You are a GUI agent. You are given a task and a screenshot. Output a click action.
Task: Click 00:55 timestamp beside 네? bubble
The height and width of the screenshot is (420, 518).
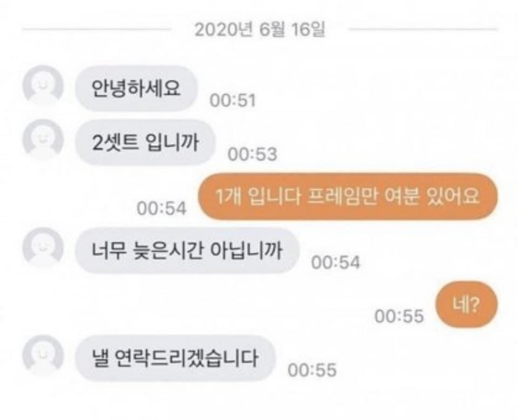click(x=399, y=316)
